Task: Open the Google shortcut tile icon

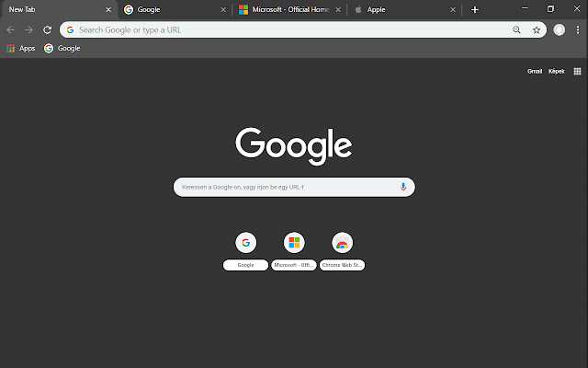Action: pyautogui.click(x=245, y=243)
